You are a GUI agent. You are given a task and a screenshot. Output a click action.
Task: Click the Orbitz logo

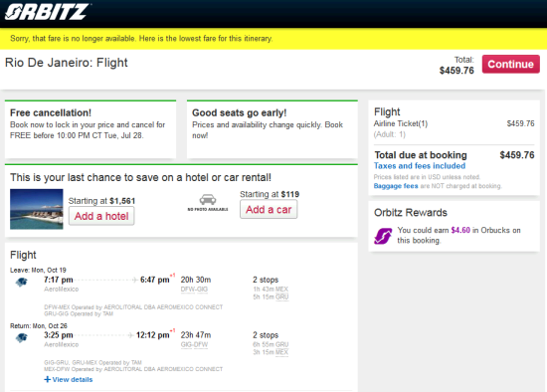coord(46,12)
